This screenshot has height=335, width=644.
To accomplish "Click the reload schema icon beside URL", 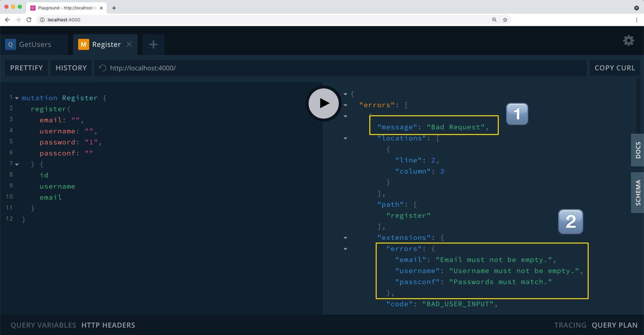I will coord(103,68).
